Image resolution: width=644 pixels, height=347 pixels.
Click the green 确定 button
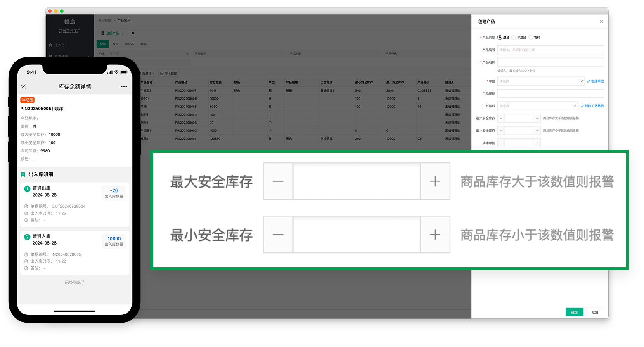(574, 312)
